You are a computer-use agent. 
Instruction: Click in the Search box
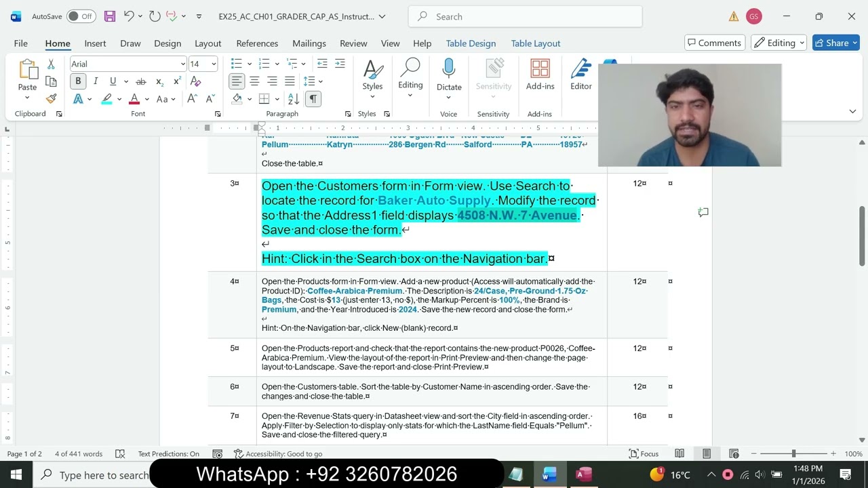tap(525, 16)
